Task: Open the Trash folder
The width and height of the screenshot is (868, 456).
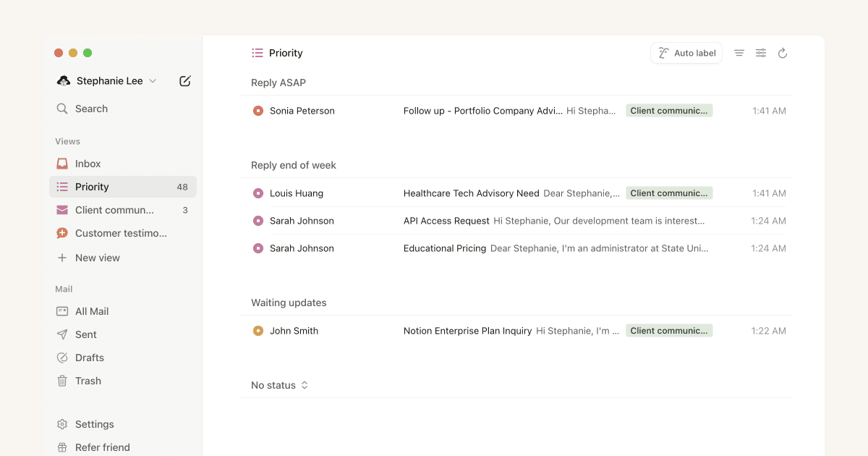Action: coord(88,380)
